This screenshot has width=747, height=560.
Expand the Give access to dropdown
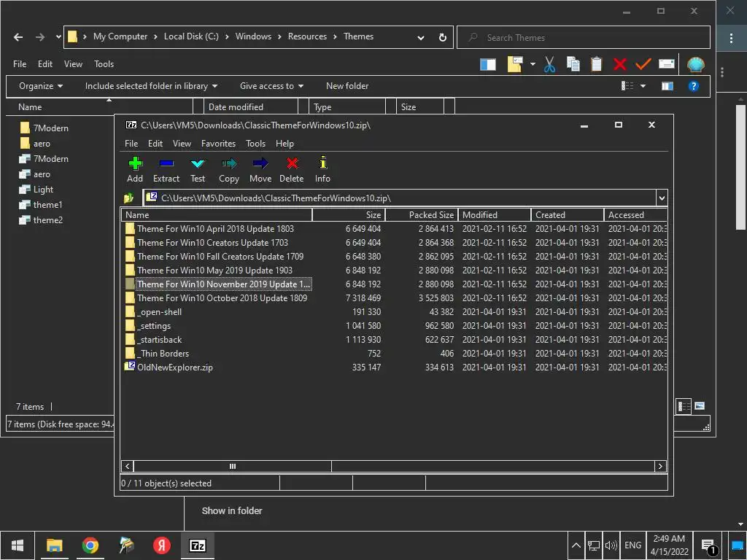[x=271, y=86]
